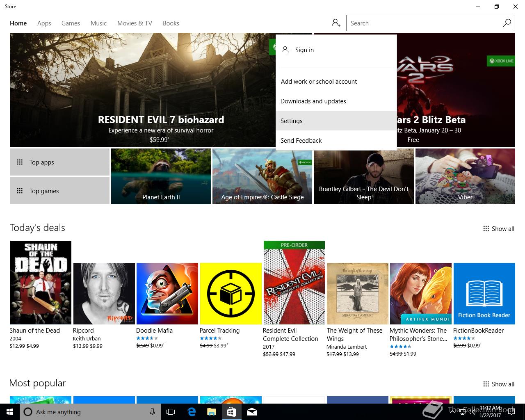Image resolution: width=525 pixels, height=420 pixels.
Task: Open Age of Empires: Castle Siege tile
Action: [262, 176]
